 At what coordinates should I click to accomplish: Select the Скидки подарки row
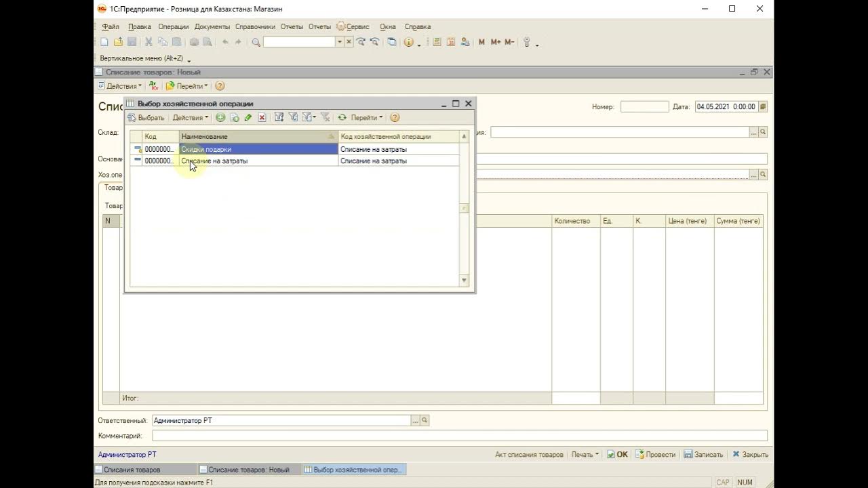point(294,149)
